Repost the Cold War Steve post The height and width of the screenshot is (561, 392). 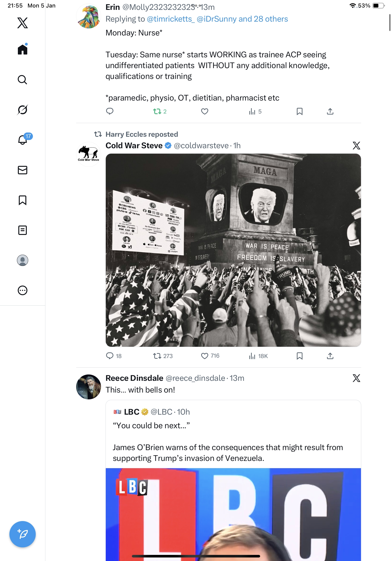point(157,356)
